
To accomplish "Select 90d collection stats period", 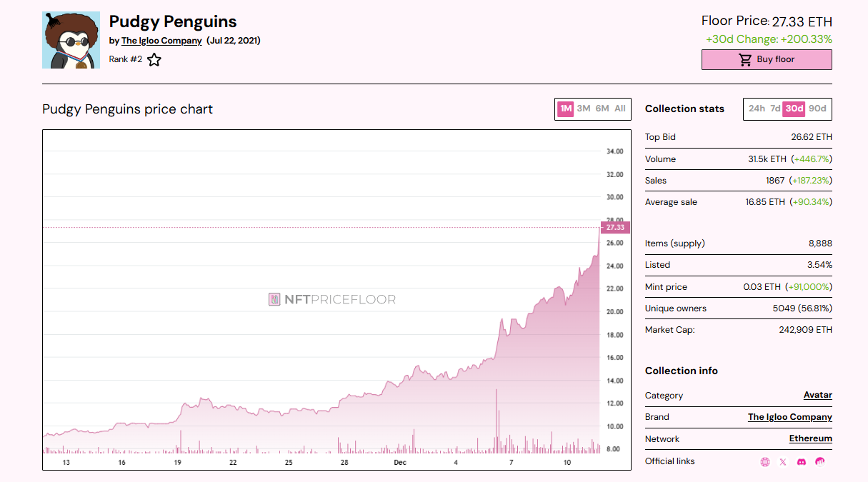I will point(817,109).
